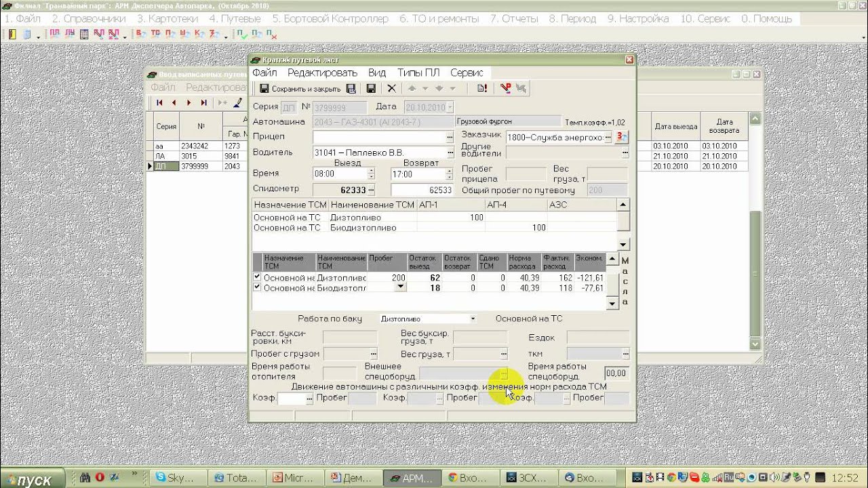Switch to Total Commander taskbar button
Screen dimensions: 868x488
point(237,478)
